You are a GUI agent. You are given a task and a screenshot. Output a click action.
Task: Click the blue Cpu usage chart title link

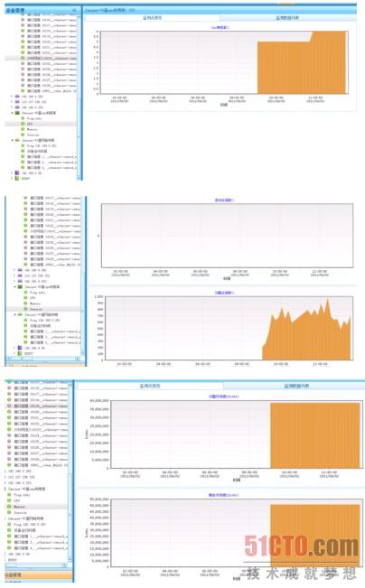click(220, 27)
